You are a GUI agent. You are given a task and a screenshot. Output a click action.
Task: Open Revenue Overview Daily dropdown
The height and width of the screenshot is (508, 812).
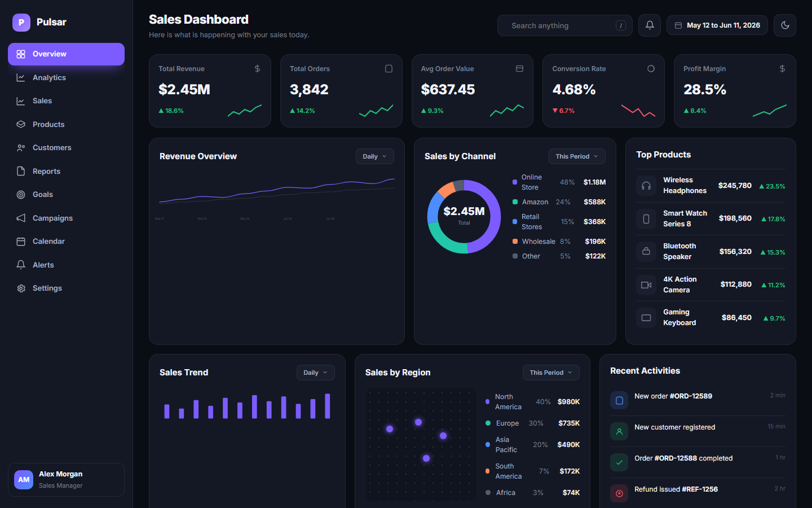(375, 156)
